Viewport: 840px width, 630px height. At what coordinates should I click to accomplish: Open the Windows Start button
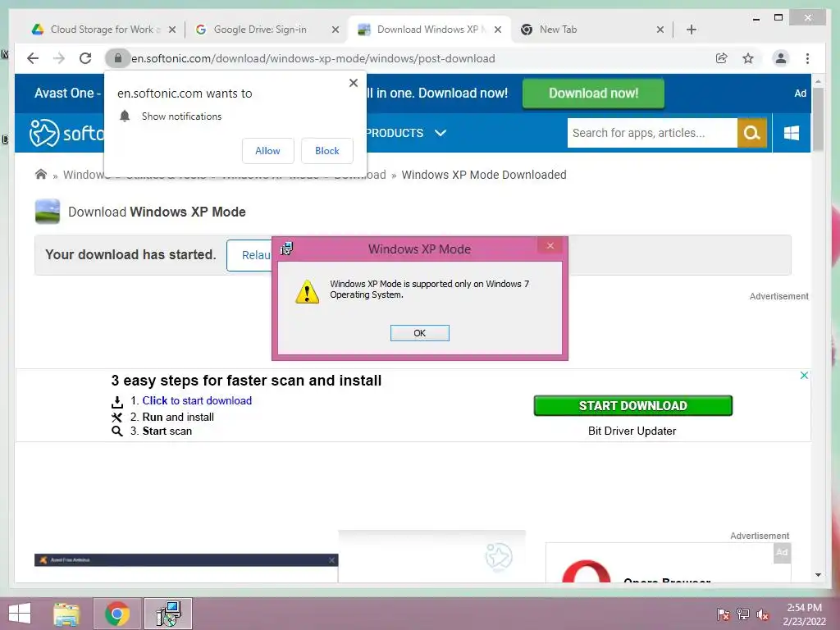[20, 614]
